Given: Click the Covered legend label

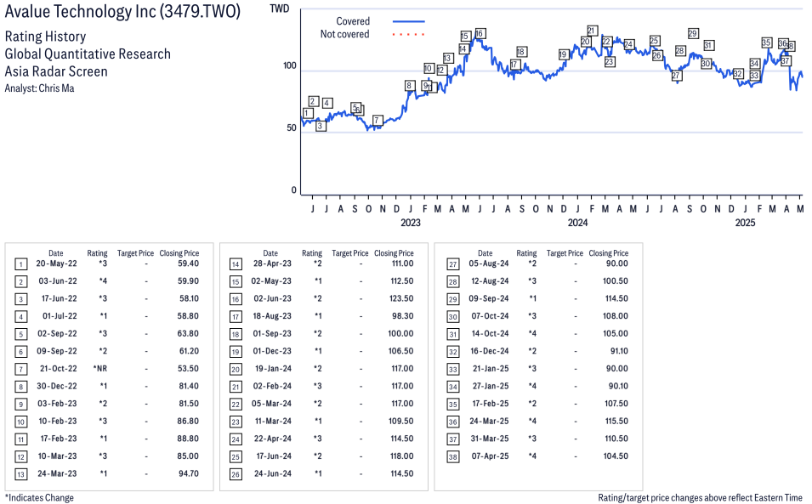Looking at the screenshot, I should (x=353, y=21).
